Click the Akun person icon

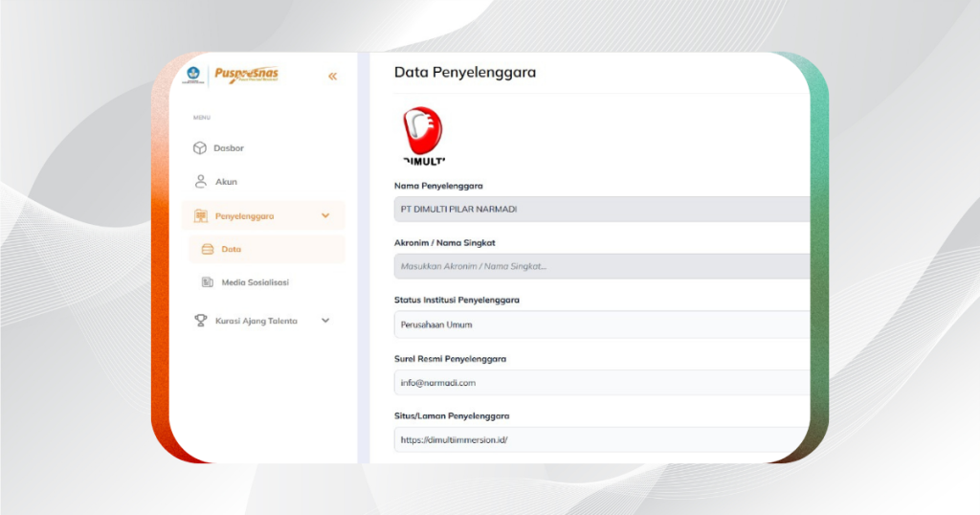coord(200,181)
